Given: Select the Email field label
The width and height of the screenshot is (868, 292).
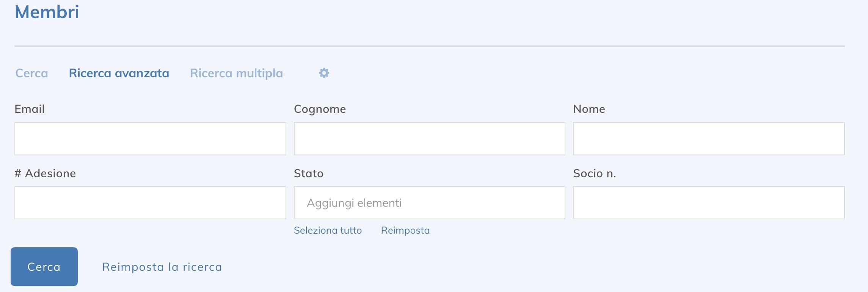Looking at the screenshot, I should [29, 109].
